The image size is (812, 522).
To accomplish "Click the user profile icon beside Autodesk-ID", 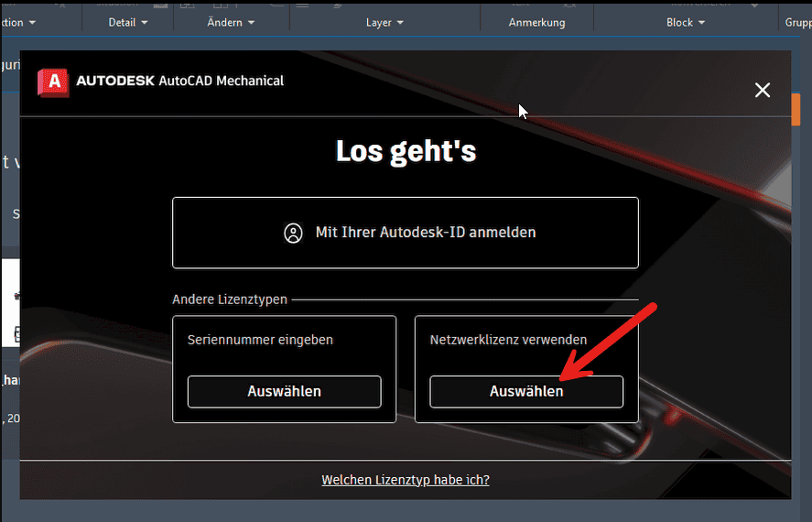I will [293, 233].
